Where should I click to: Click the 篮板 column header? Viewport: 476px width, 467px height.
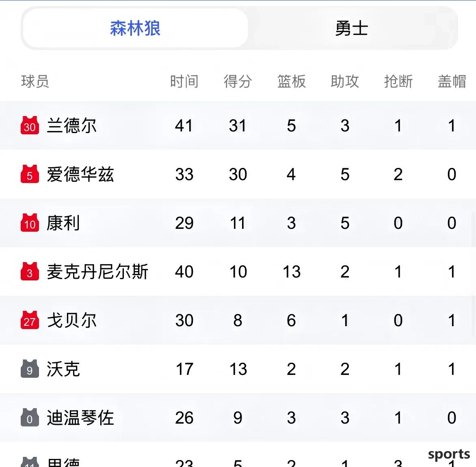pyautogui.click(x=292, y=81)
